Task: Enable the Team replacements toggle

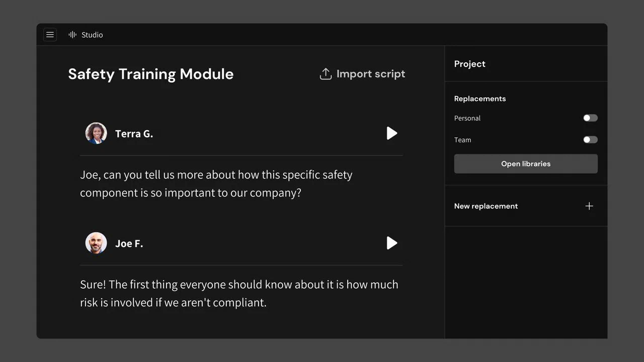Action: [x=590, y=140]
